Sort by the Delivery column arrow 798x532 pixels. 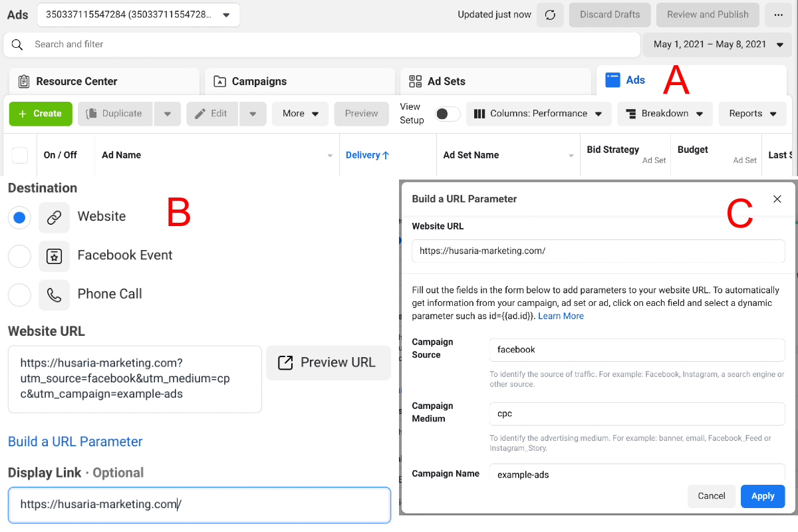[386, 155]
